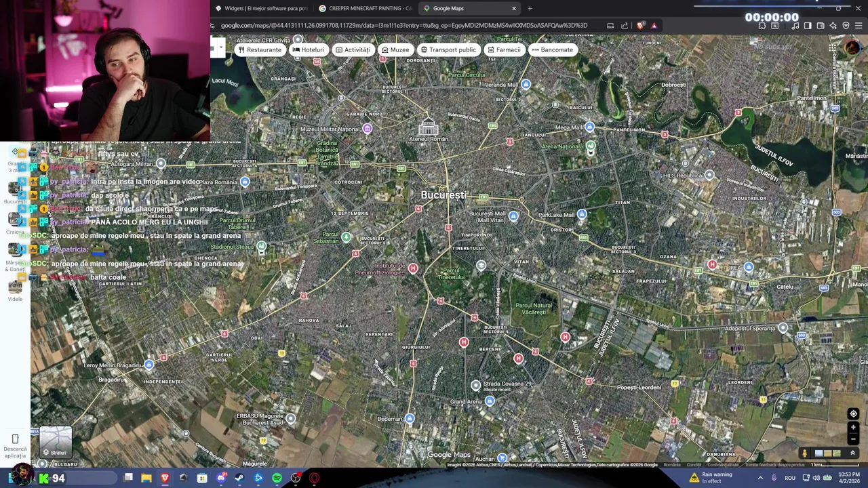Click IKEA store marker
The image size is (868, 488).
click(749, 268)
